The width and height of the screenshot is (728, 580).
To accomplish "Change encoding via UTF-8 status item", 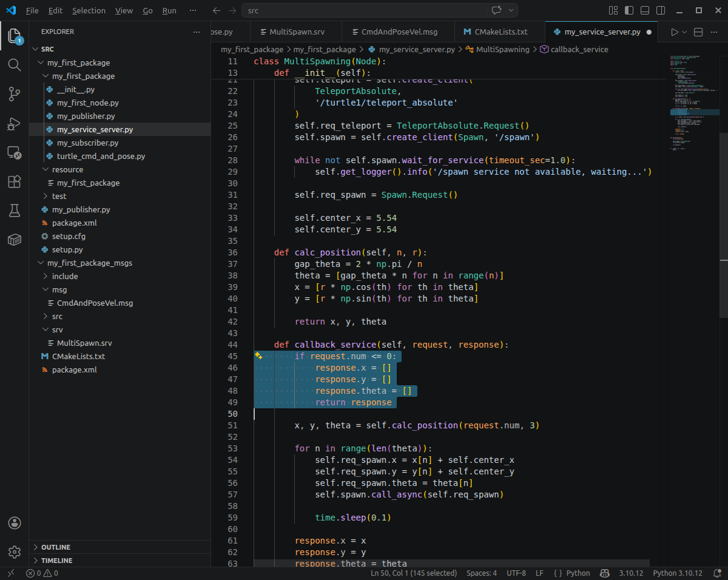I will (x=516, y=573).
